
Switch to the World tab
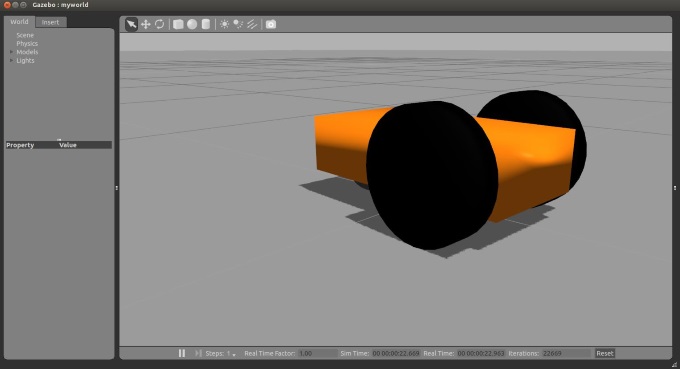pyautogui.click(x=20, y=22)
